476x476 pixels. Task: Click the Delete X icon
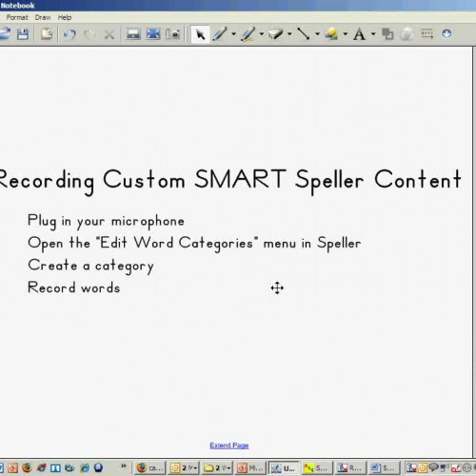tap(109, 34)
